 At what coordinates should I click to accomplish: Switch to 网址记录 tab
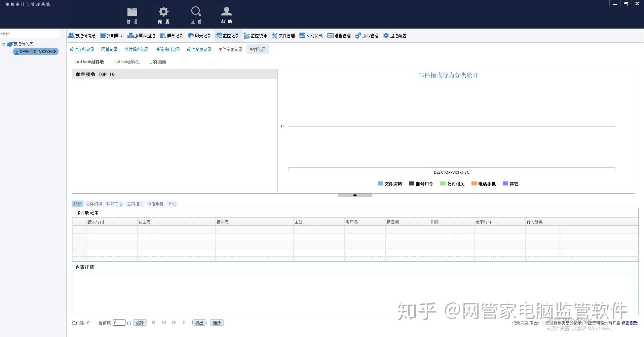point(109,49)
